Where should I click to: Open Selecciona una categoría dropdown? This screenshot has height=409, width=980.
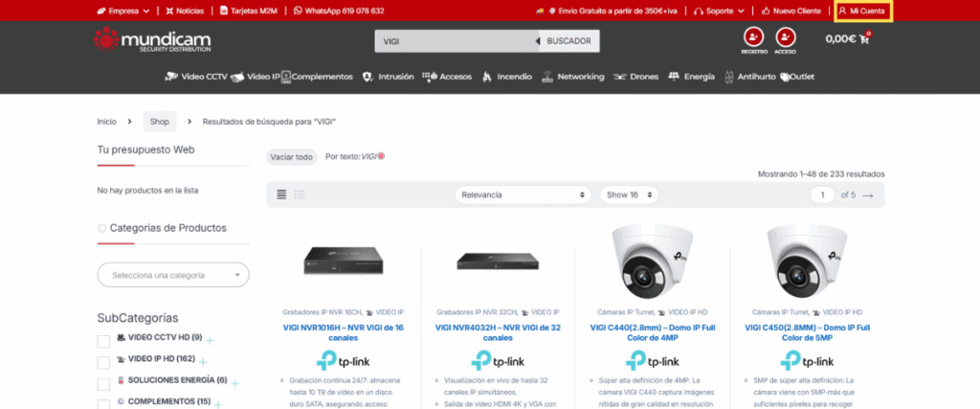pos(173,275)
